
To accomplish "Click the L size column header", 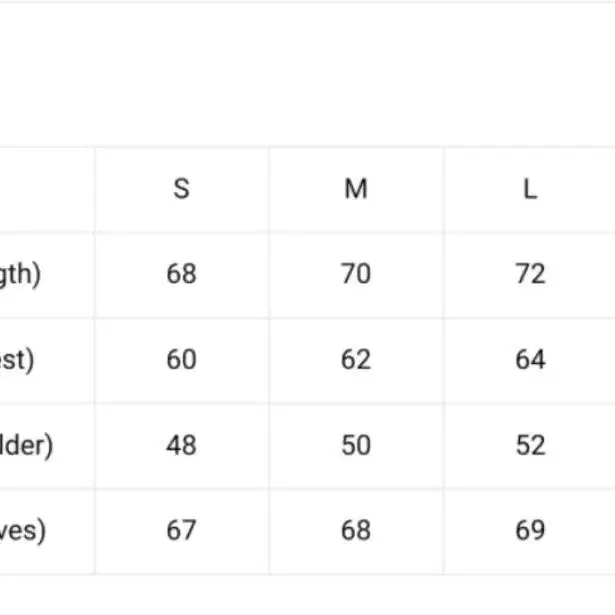I will click(530, 189).
